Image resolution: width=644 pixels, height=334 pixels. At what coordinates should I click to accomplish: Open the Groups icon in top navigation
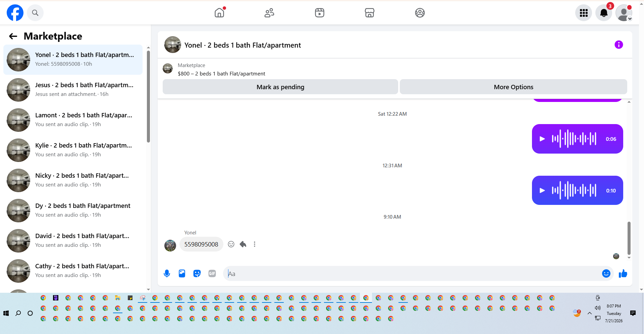point(420,13)
